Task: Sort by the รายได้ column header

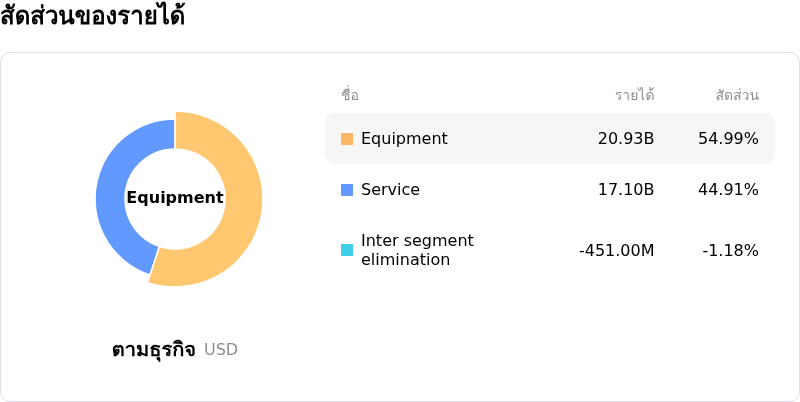Action: click(x=634, y=96)
